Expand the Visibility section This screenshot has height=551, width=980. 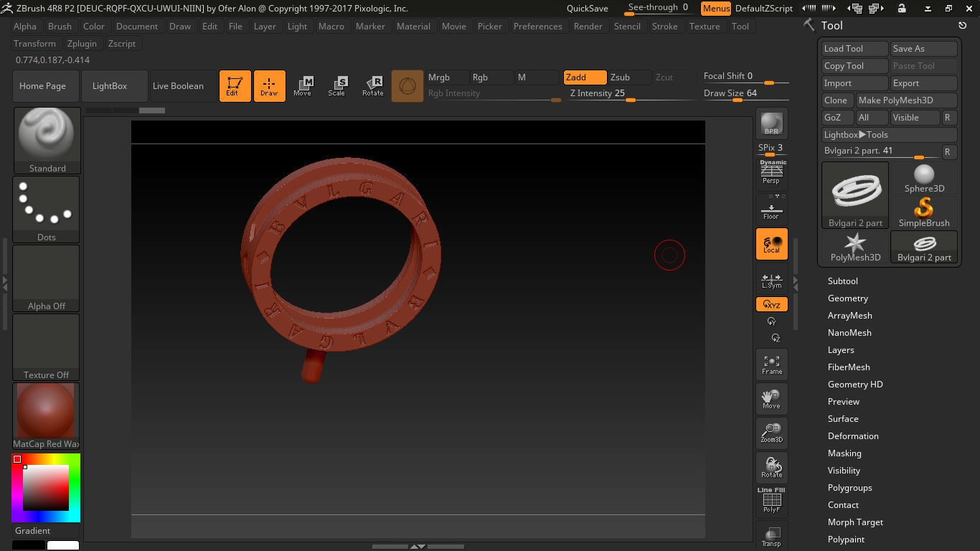pos(844,471)
